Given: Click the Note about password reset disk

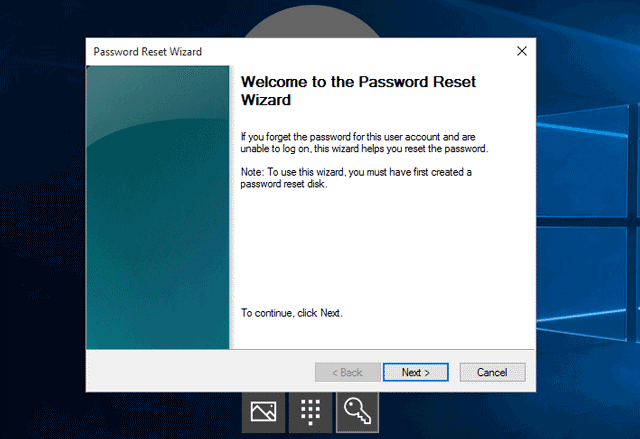Looking at the screenshot, I should tap(356, 179).
